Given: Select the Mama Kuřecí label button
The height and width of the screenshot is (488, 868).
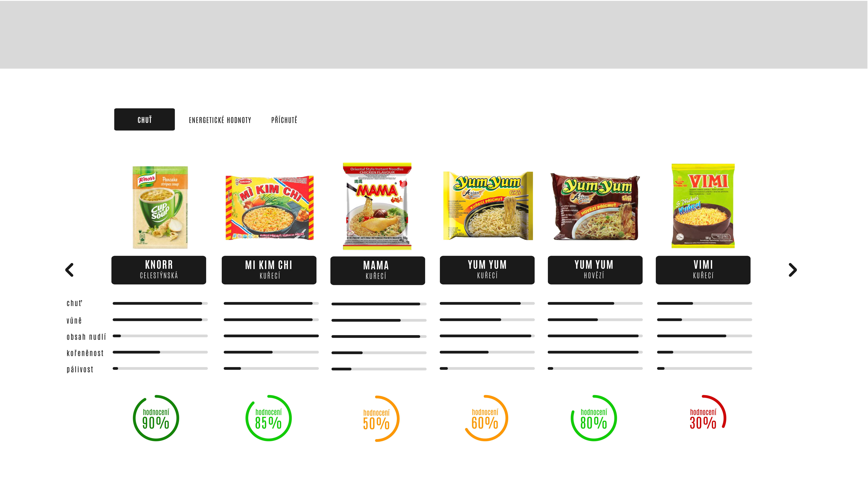Looking at the screenshot, I should point(377,270).
